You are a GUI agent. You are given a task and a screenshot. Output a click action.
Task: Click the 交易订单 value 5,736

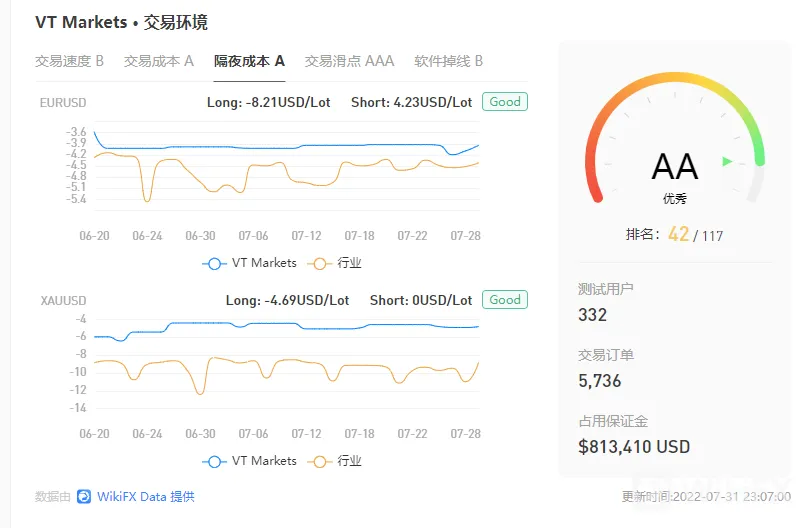[600, 381]
